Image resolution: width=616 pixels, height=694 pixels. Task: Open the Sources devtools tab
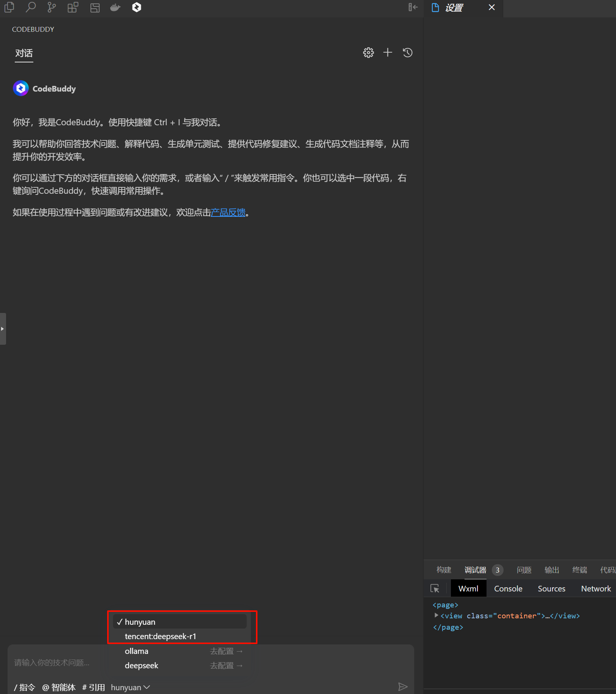(x=551, y=588)
